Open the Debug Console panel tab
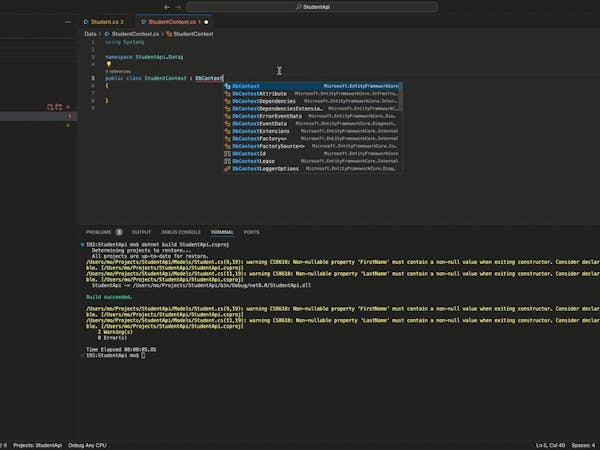 pyautogui.click(x=181, y=232)
